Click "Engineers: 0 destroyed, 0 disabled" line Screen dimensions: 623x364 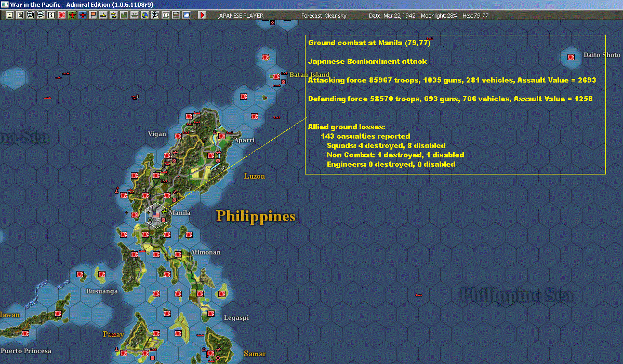[x=391, y=164]
